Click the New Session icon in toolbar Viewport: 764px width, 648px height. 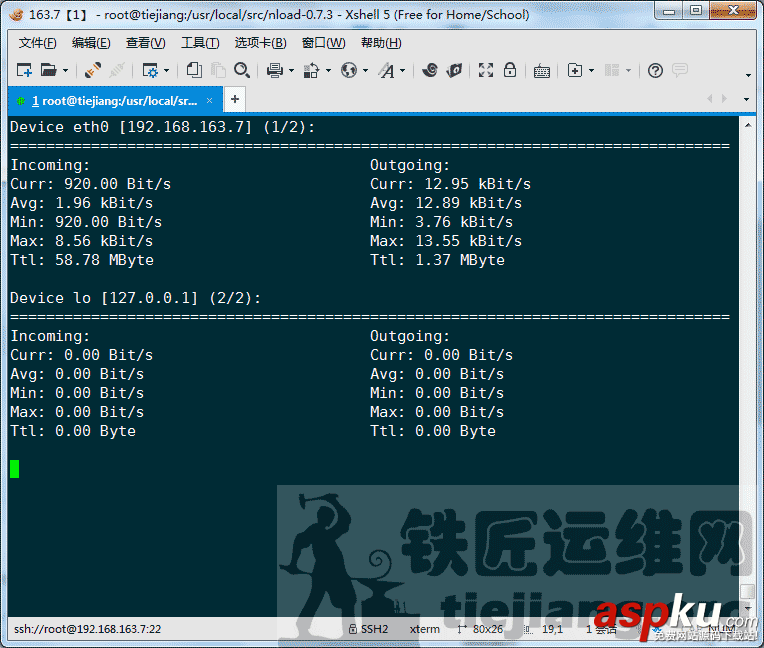(x=24, y=70)
